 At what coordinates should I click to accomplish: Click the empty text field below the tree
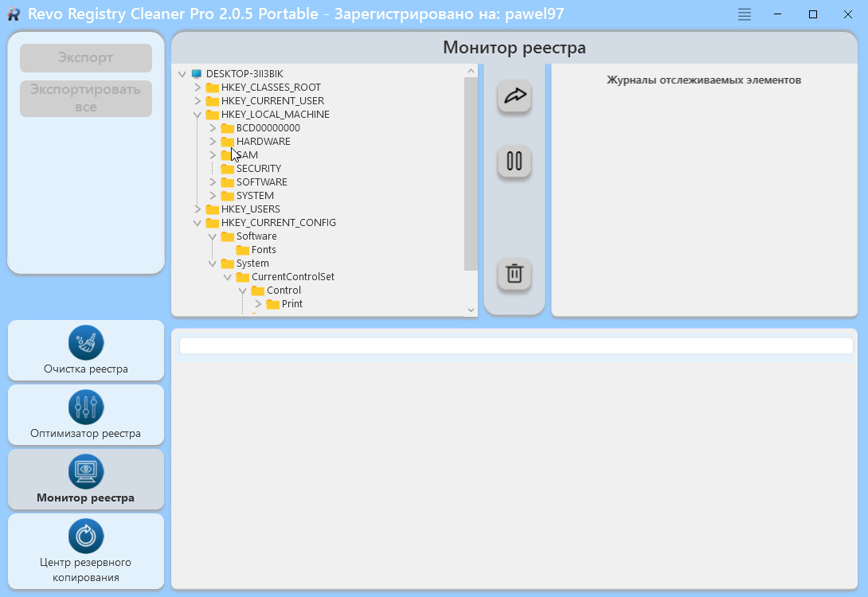click(516, 345)
